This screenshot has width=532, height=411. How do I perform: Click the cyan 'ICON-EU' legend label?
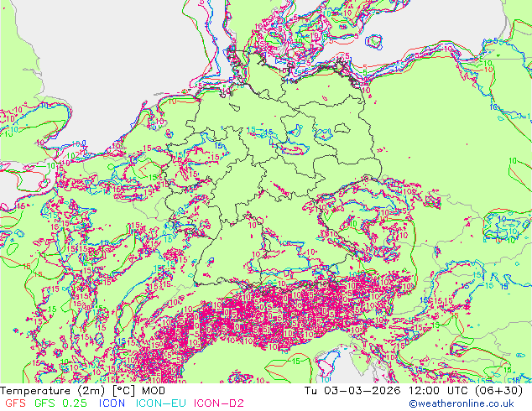click(x=161, y=403)
